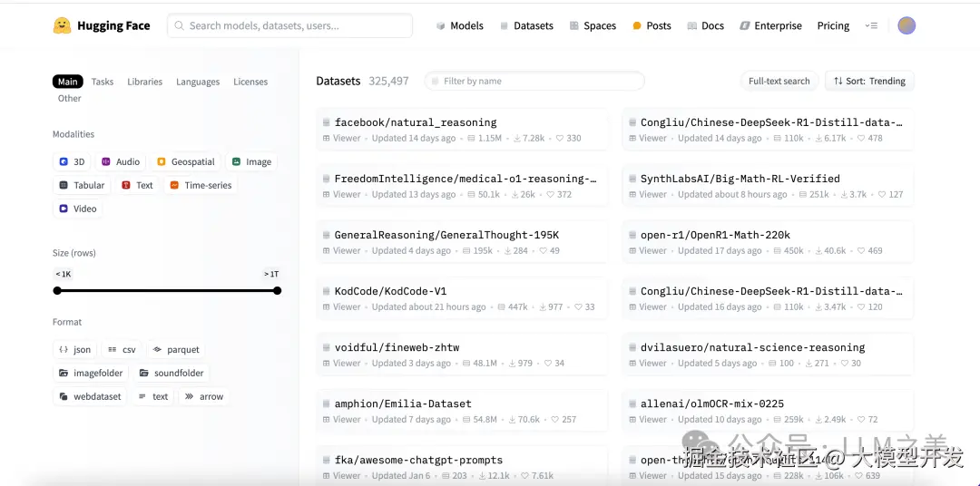Click the minimum size slider handle
The width and height of the screenshot is (980, 486).
pyautogui.click(x=57, y=290)
